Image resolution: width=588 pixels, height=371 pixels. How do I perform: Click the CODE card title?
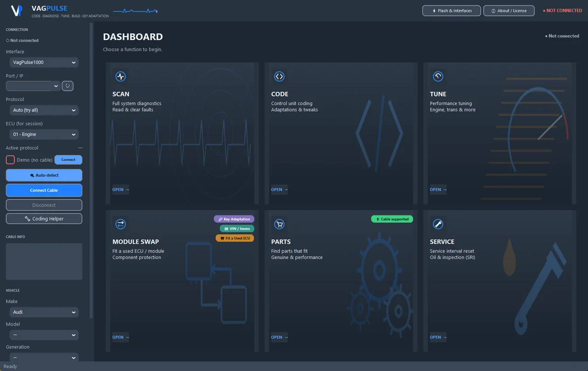coord(280,94)
